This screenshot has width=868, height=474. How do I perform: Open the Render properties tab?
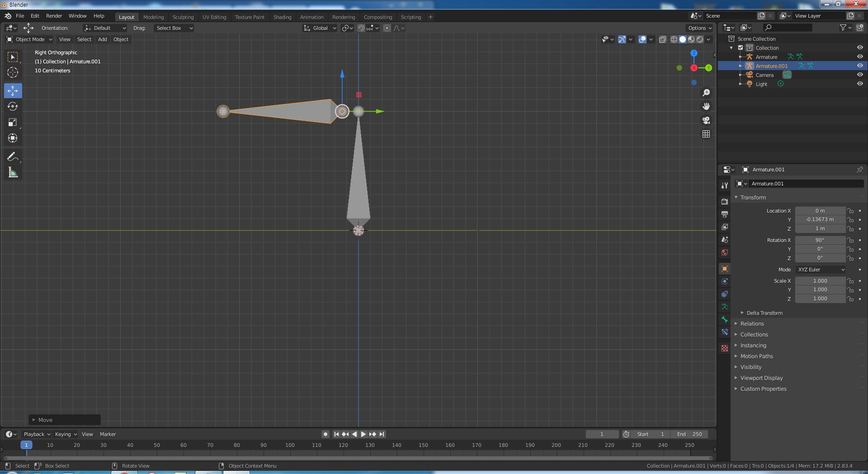pos(725,201)
